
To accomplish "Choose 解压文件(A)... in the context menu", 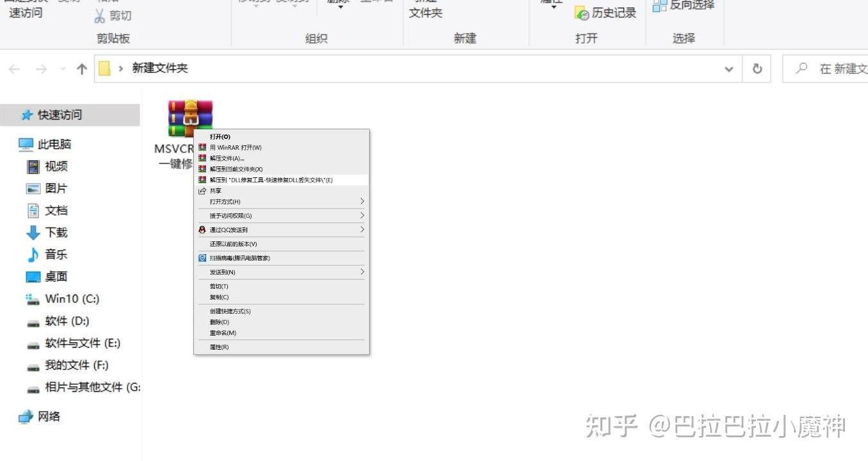I will pos(282,158).
